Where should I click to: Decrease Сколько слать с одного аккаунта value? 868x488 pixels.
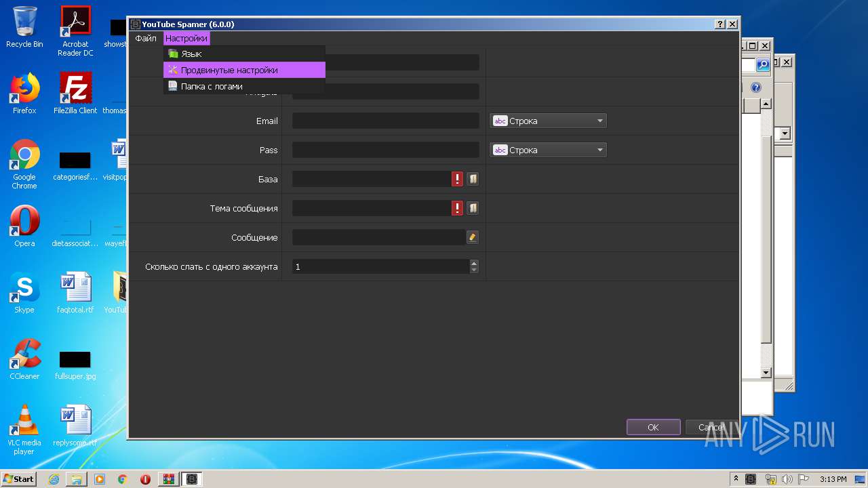474,270
